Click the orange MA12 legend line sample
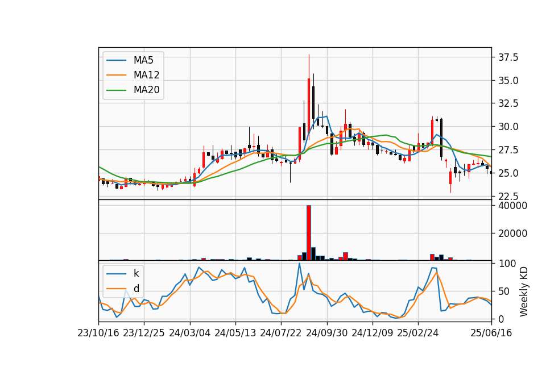 (x=116, y=75)
